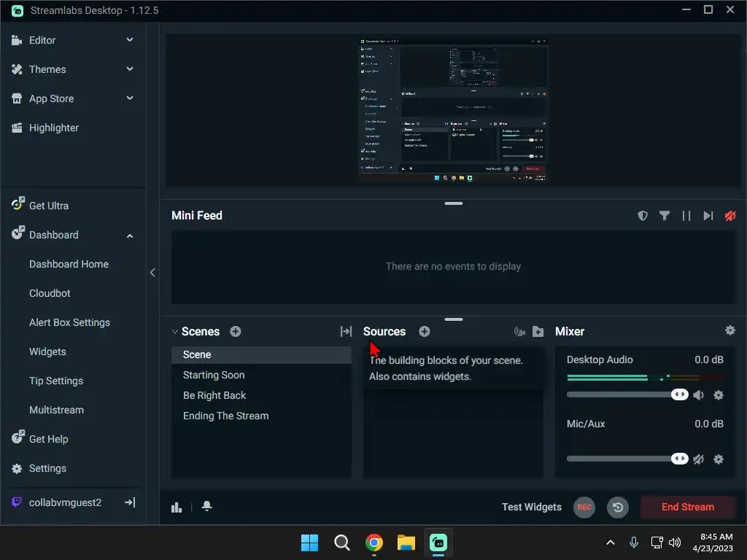The image size is (747, 560).
Task: Expand the App Store chevron
Action: tap(130, 98)
